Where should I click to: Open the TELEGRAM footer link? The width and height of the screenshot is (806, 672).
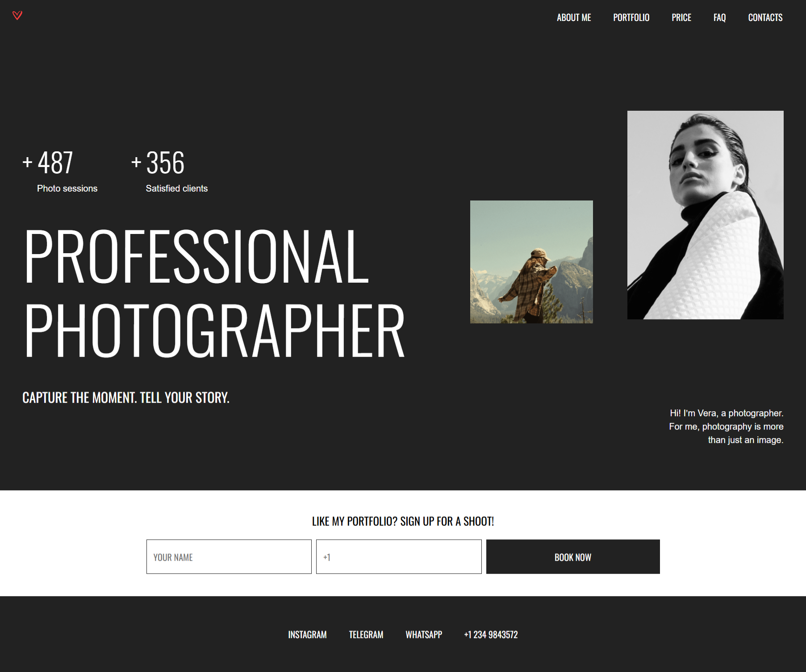pyautogui.click(x=366, y=634)
